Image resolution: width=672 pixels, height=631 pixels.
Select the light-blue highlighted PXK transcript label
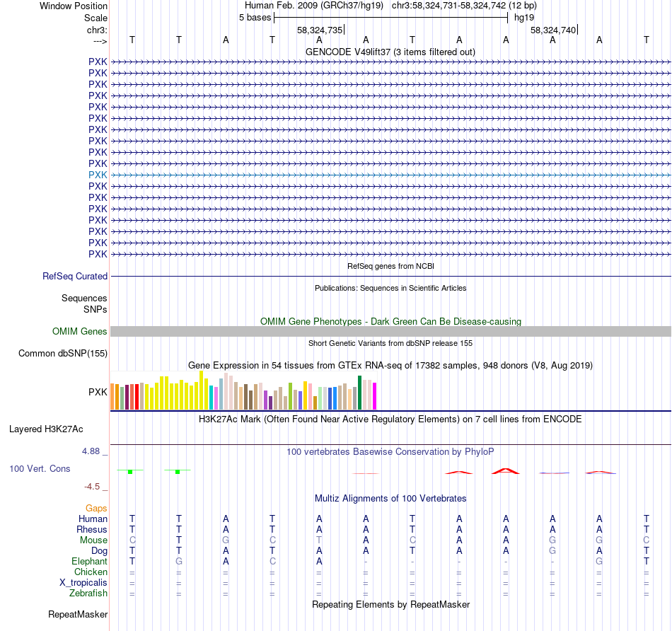(98, 175)
